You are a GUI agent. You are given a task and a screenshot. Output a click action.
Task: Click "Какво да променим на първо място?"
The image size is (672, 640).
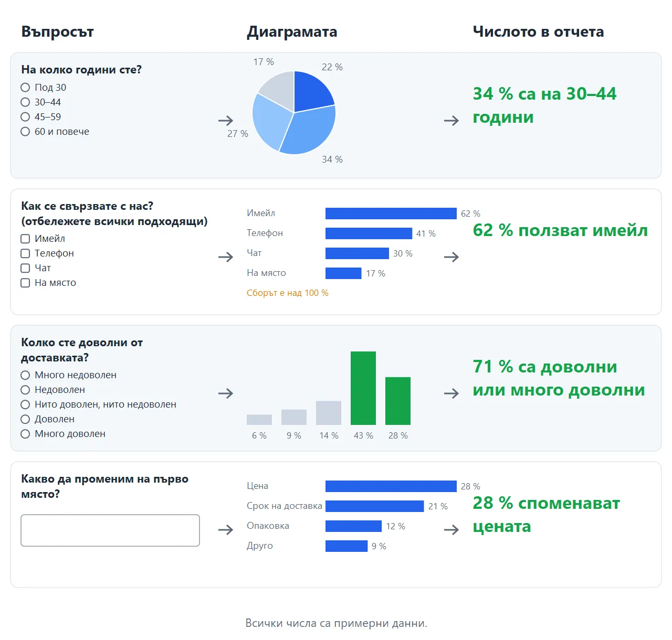(104, 486)
